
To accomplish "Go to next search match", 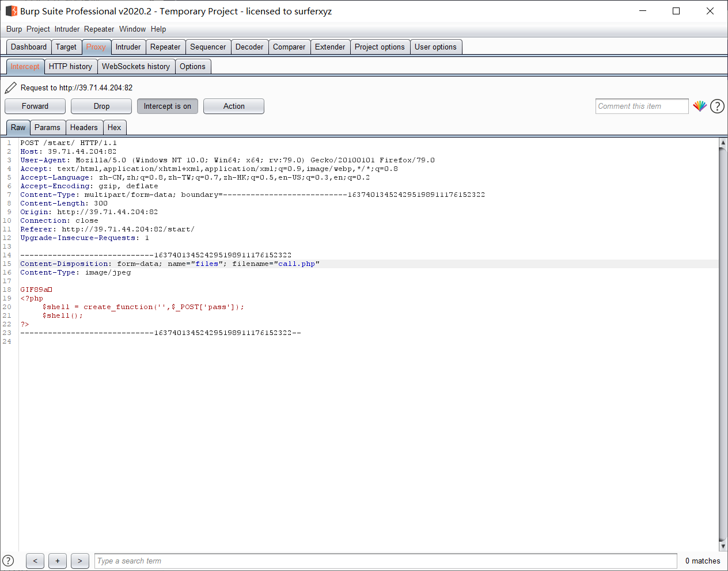I will (x=80, y=561).
